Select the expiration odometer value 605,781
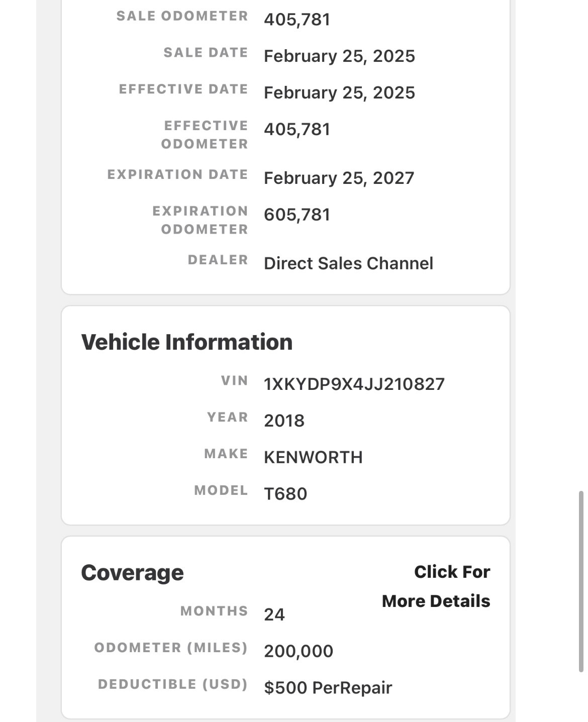This screenshot has width=588, height=722. 297,215
